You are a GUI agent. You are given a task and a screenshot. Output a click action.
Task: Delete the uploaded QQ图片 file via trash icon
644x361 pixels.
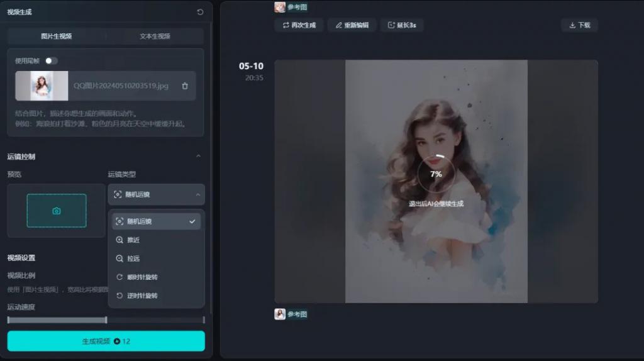pyautogui.click(x=184, y=86)
